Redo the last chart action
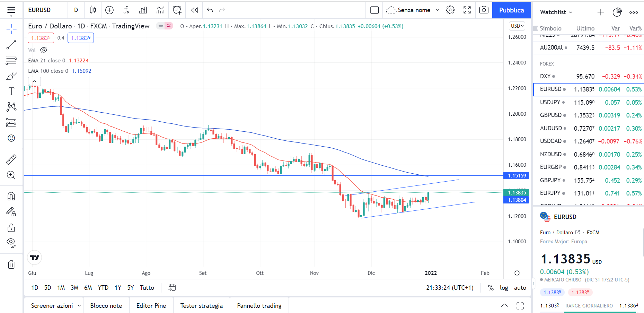Image resolution: width=644 pixels, height=313 pixels. (x=222, y=10)
